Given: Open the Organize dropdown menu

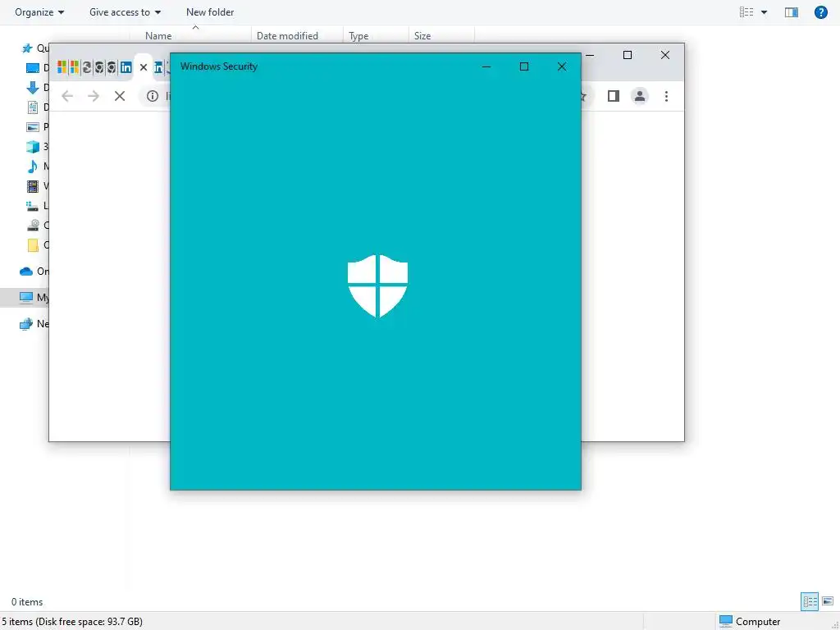Looking at the screenshot, I should click(39, 11).
